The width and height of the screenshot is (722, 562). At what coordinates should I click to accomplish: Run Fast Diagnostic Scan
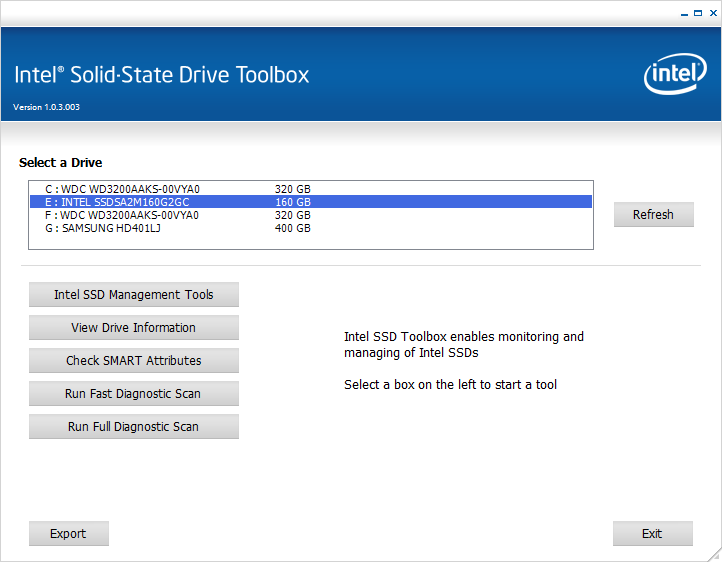pyautogui.click(x=134, y=394)
